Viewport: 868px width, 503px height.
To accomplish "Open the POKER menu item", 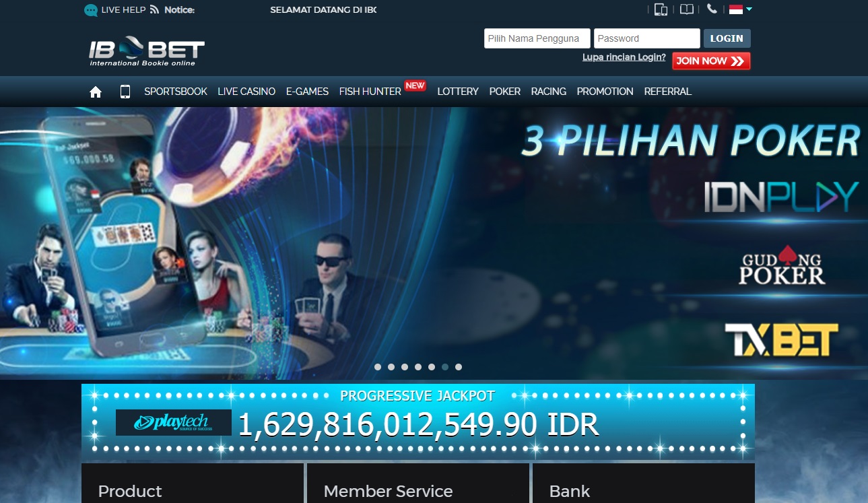I will point(505,92).
